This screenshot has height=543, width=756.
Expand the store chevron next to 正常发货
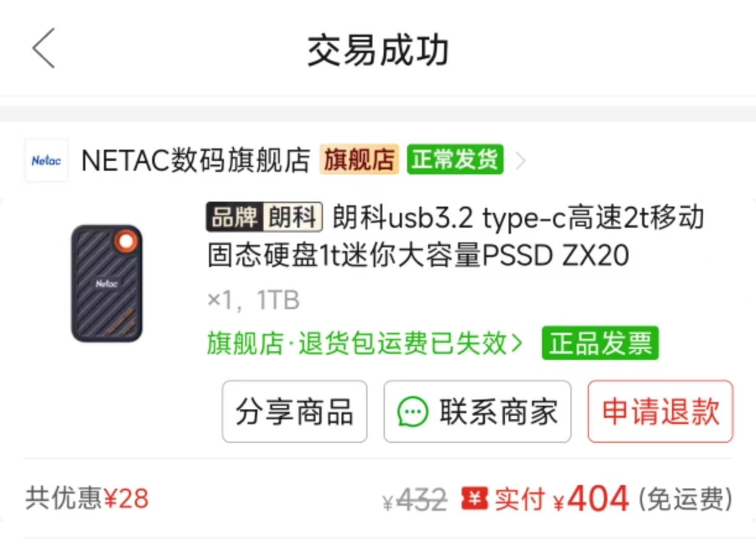click(x=521, y=161)
